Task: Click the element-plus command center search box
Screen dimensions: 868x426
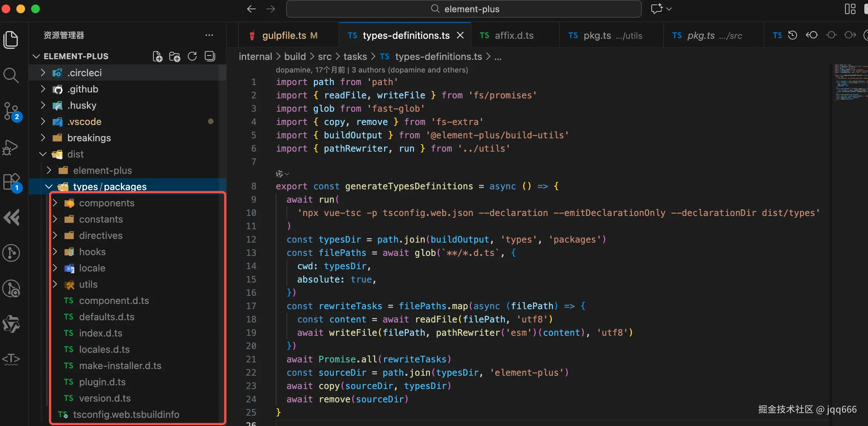Action: tap(464, 9)
